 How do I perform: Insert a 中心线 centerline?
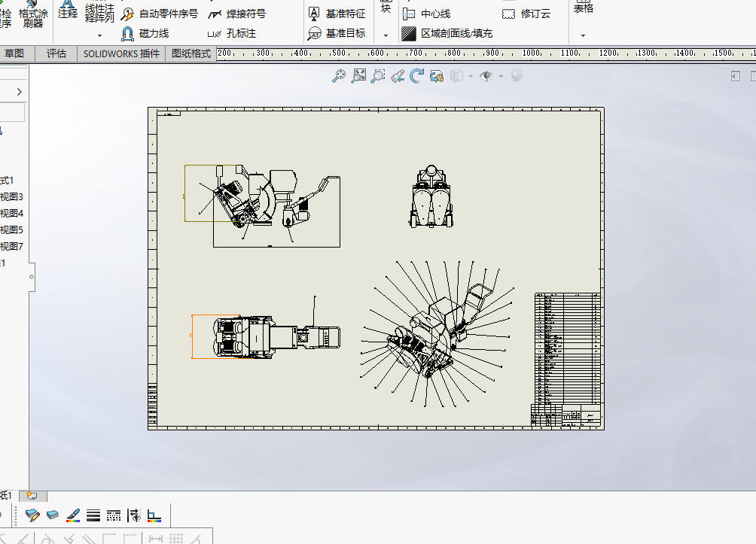(426, 14)
